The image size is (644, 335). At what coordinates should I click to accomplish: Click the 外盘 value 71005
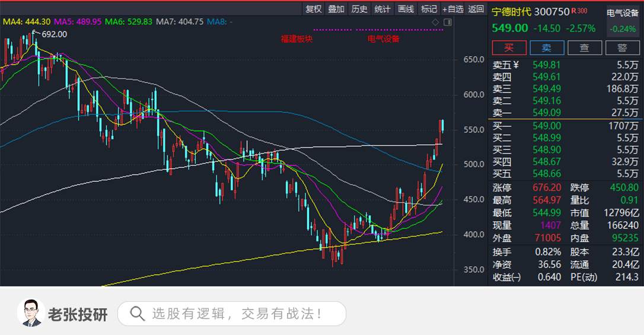pyautogui.click(x=548, y=238)
